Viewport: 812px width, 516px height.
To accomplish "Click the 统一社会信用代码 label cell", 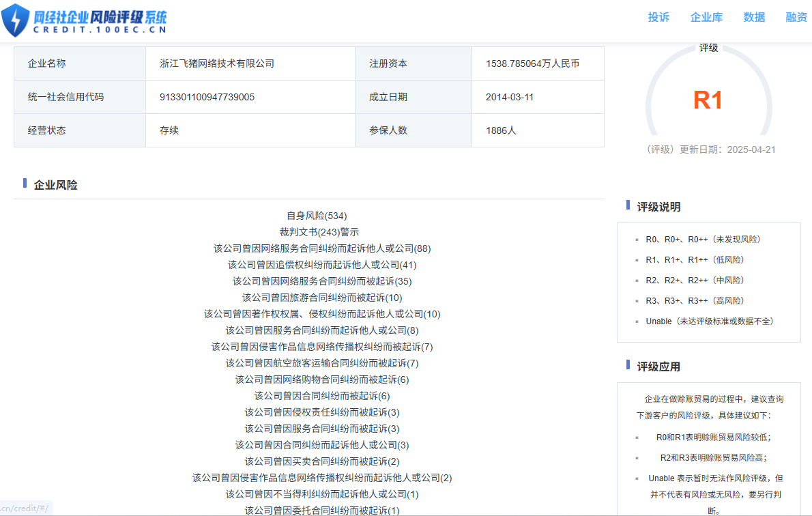I will coord(80,97).
